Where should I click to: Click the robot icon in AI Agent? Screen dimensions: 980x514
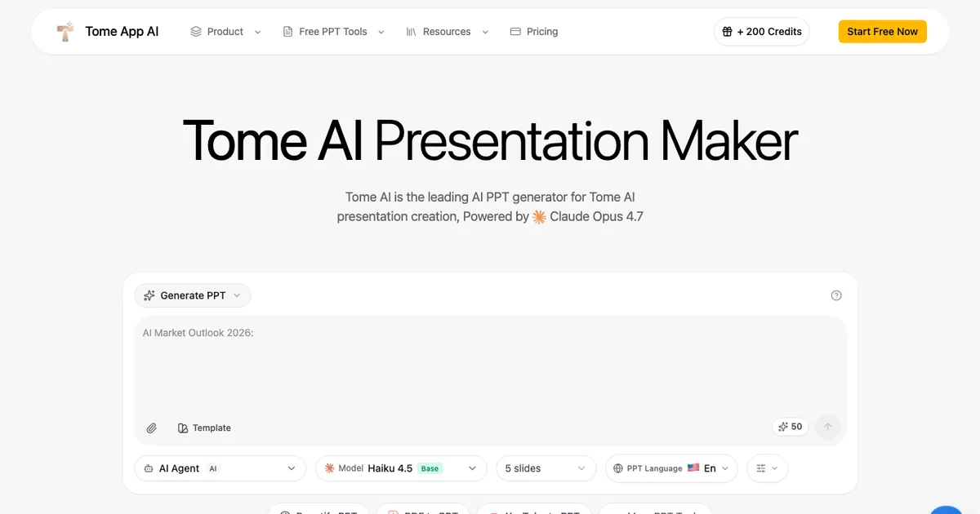pyautogui.click(x=149, y=468)
